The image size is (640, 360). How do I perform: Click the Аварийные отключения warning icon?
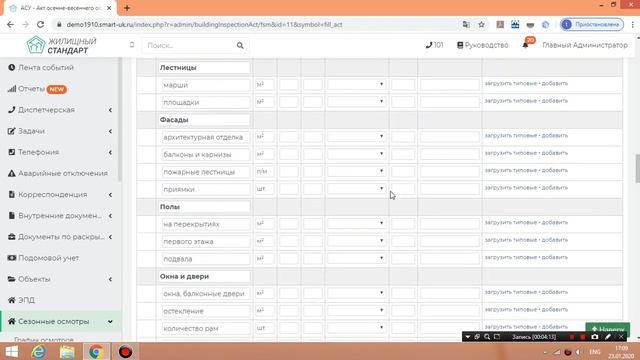point(11,173)
